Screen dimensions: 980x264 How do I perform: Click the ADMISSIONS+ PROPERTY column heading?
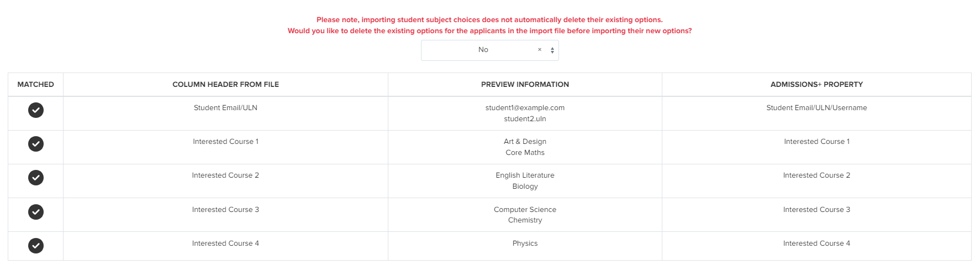pyautogui.click(x=816, y=85)
